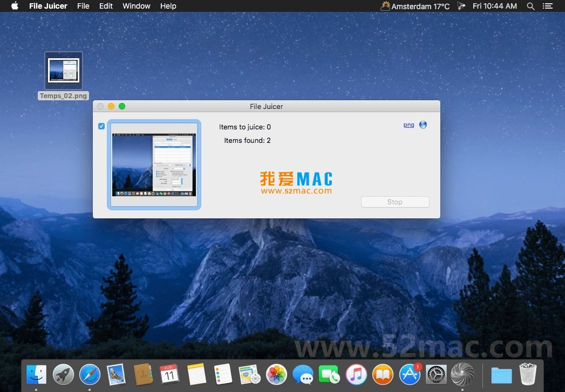Open iBooks orange book icon in the Dock
Viewport: 565px width, 392px height.
click(383, 374)
